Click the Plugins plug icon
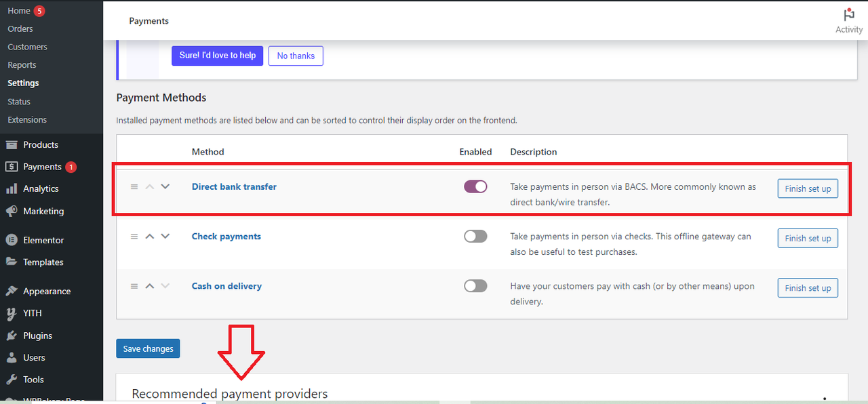This screenshot has height=404, width=868. coord(12,336)
